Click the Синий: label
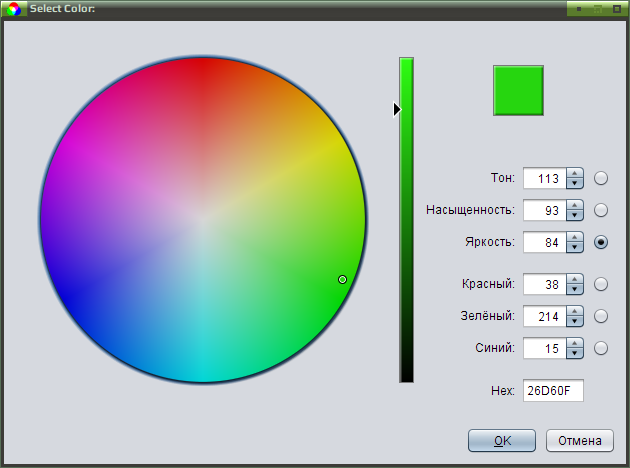 [x=495, y=347]
